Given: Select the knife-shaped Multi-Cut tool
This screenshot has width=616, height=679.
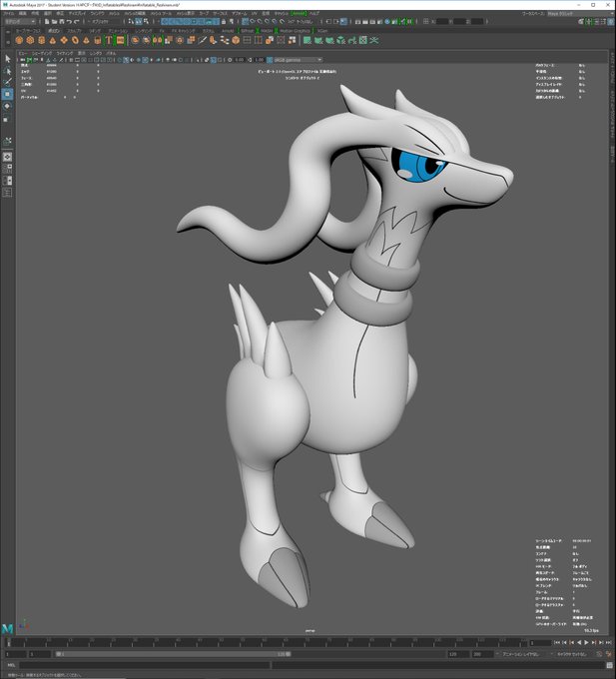Looking at the screenshot, I should [x=202, y=40].
